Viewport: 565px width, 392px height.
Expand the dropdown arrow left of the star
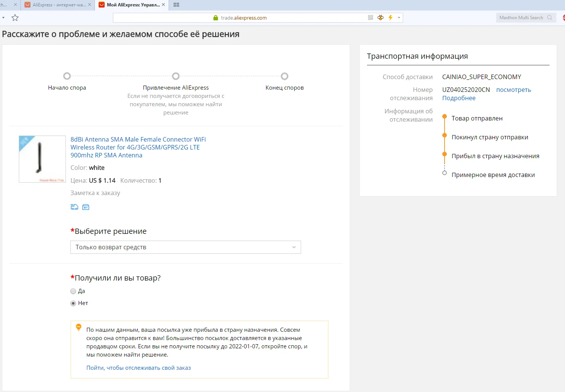pyautogui.click(x=3, y=18)
